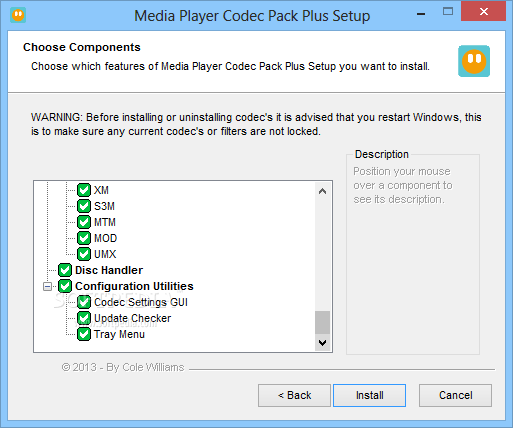The width and height of the screenshot is (513, 428).
Task: Select the Tray Menu label
Action: pos(119,334)
